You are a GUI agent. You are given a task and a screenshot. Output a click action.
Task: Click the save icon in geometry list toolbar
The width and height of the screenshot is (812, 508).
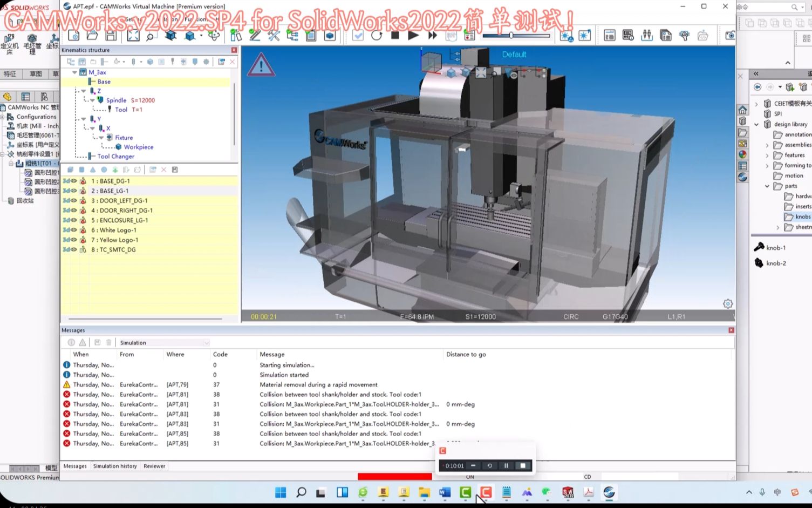tap(175, 170)
